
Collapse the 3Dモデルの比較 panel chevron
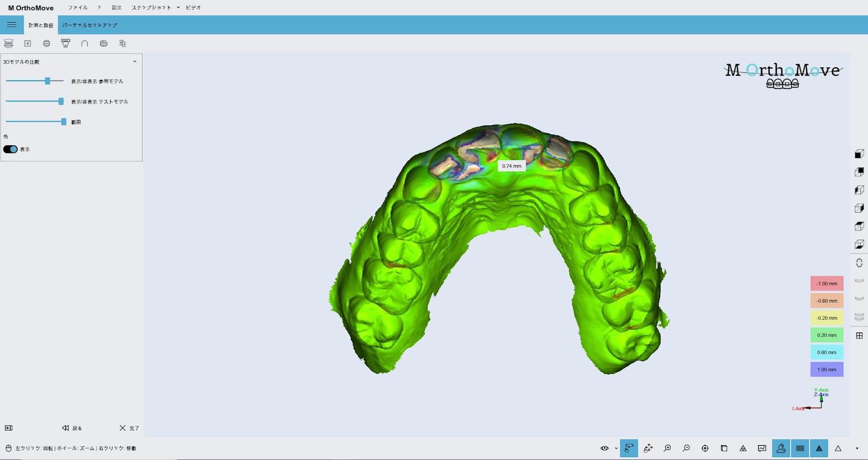135,62
